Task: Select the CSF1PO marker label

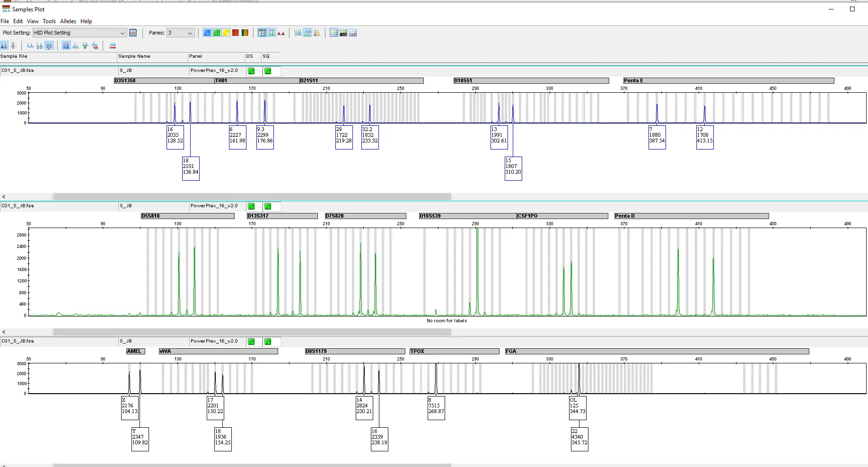Action: coord(562,216)
